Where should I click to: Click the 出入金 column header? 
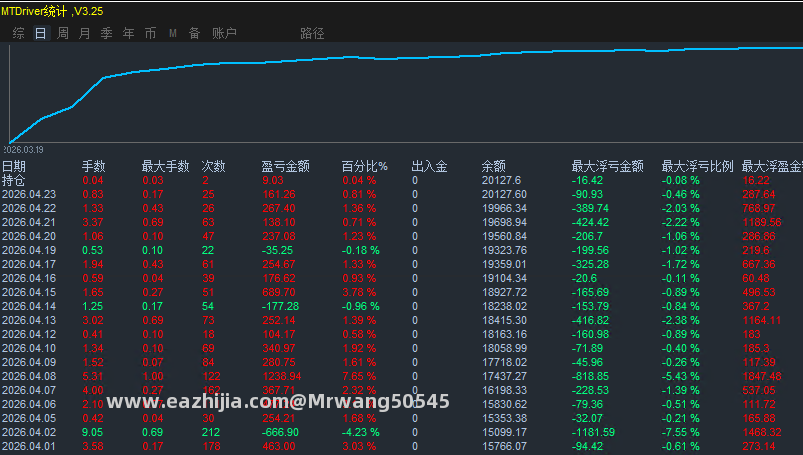pos(429,166)
